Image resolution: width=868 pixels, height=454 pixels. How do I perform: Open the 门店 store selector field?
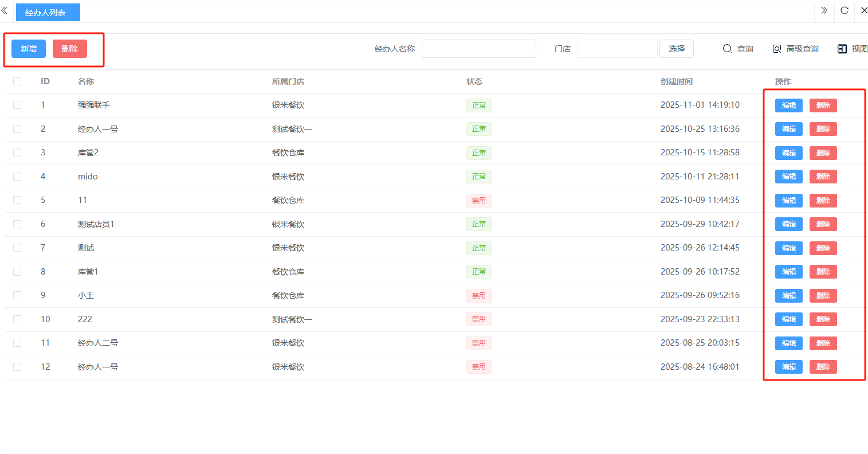[x=617, y=49]
